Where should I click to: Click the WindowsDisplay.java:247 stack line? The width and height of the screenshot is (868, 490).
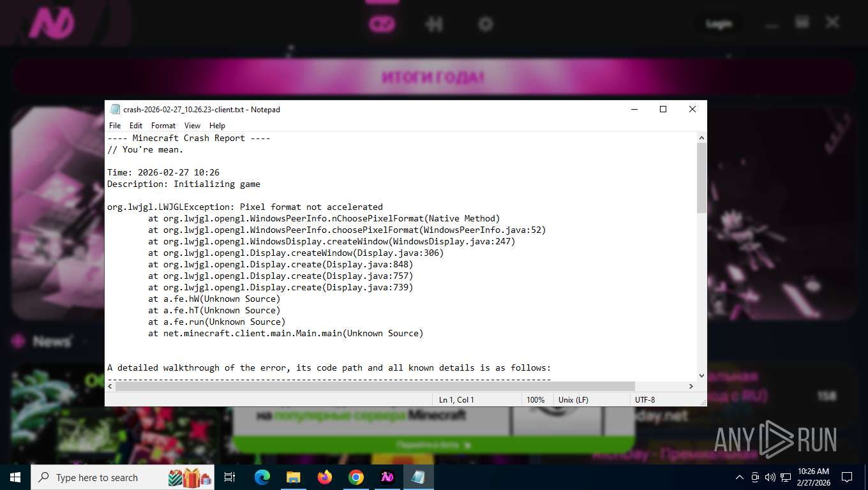coord(332,241)
